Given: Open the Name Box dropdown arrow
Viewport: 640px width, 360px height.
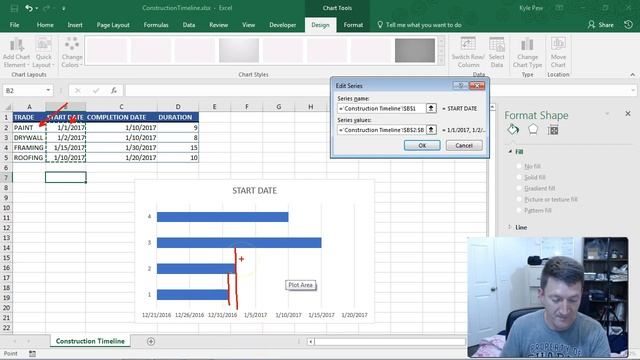Looking at the screenshot, I should click(48, 90).
